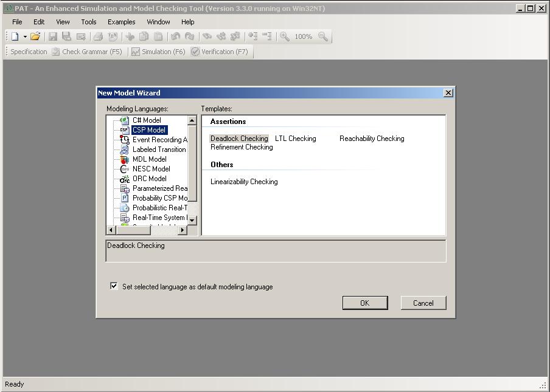Click the Zoom In magnifier icon
The image size is (550, 392).
click(x=285, y=36)
